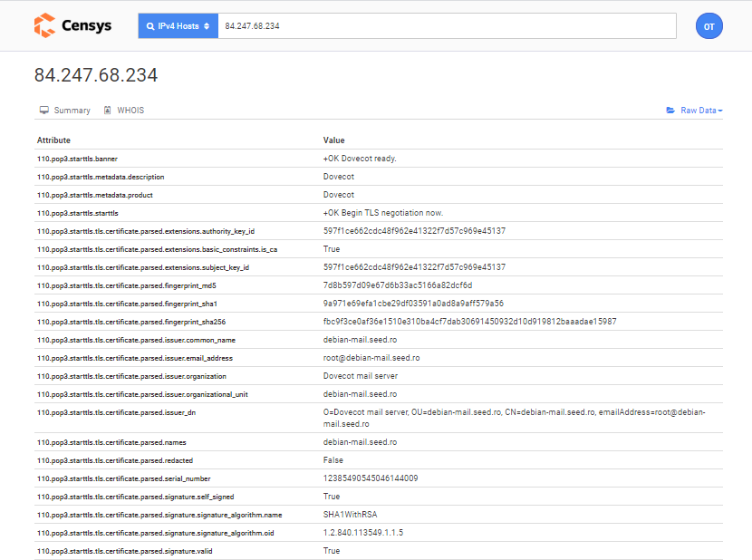The image size is (752, 560).
Task: Click the monitor icon beside Summary
Action: [43, 111]
